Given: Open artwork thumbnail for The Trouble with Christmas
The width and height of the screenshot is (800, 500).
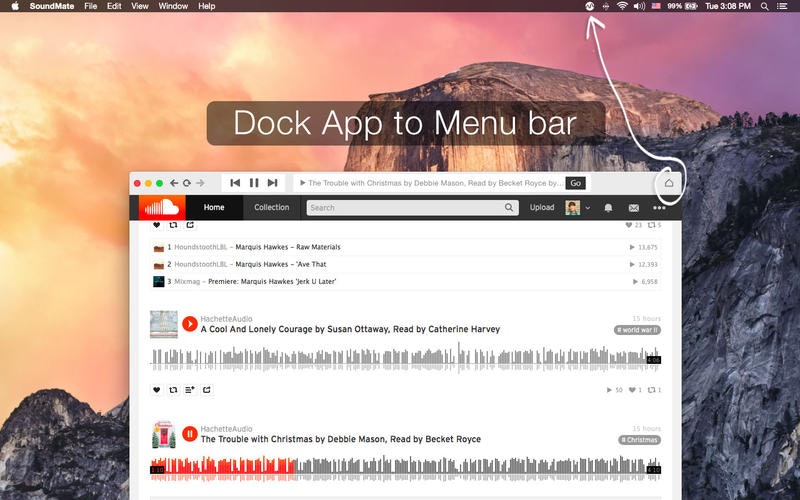Looking at the screenshot, I should (x=164, y=434).
